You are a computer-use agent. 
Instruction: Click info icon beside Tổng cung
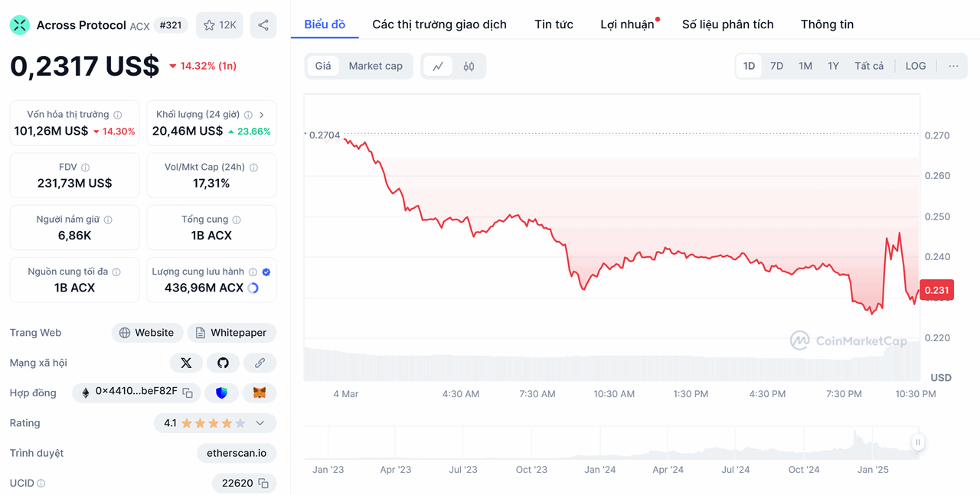pos(237,220)
